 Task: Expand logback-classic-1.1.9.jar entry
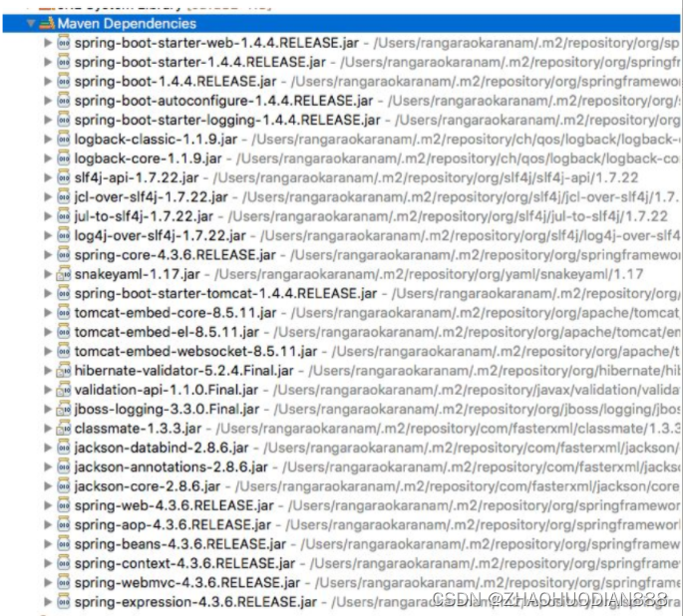pos(48,140)
